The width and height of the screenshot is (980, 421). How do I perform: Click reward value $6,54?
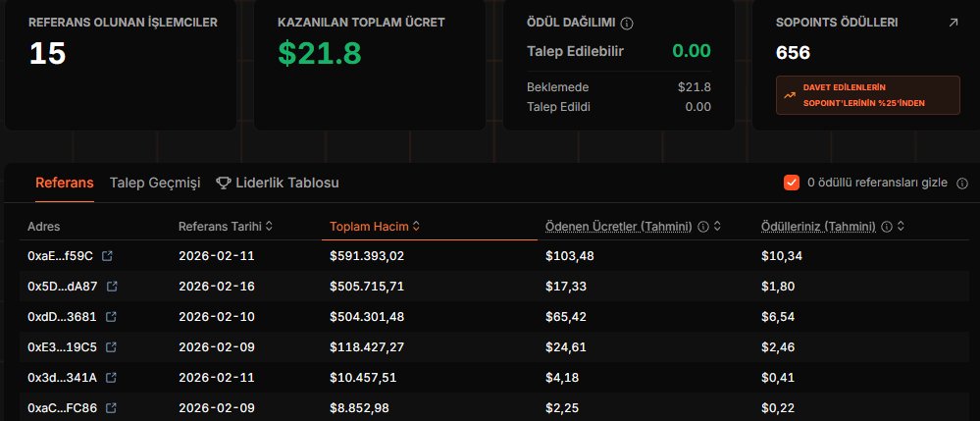[778, 317]
